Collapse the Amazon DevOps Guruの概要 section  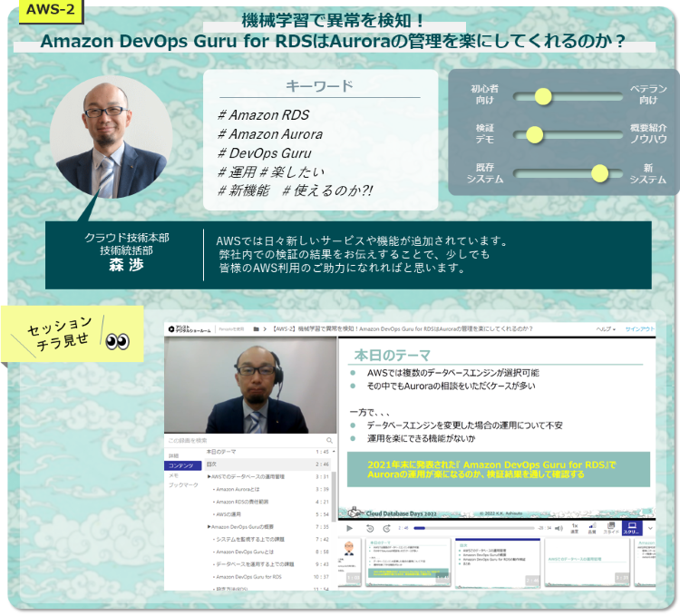point(209,526)
